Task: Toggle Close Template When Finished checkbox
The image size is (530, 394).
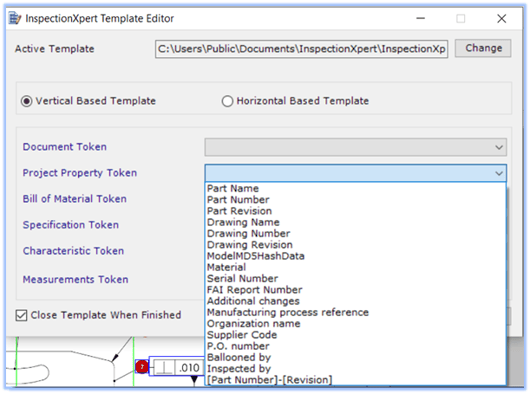Action: (21, 315)
